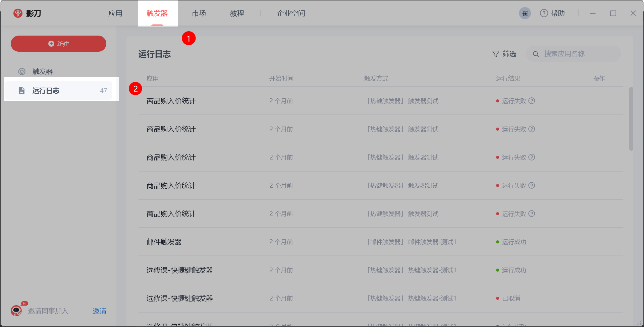
Task: Click the vertical scrollbar of the log list
Action: 631,119
